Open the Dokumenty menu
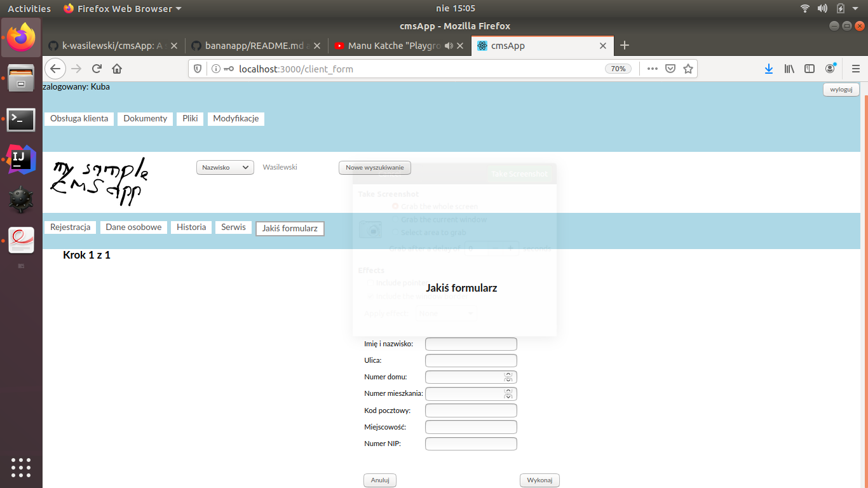Image resolution: width=868 pixels, height=488 pixels. (x=146, y=119)
